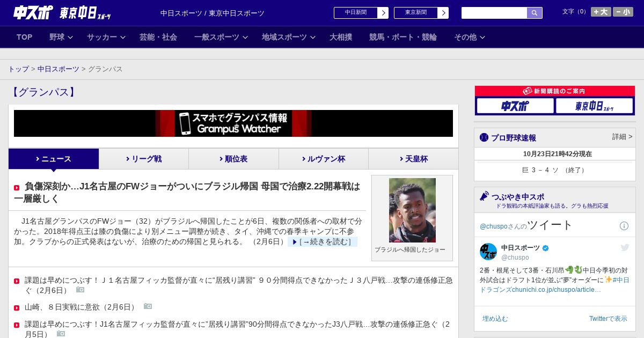This screenshot has height=338, width=644.
Task: Click 埋め込む embed link
Action: (495, 319)
